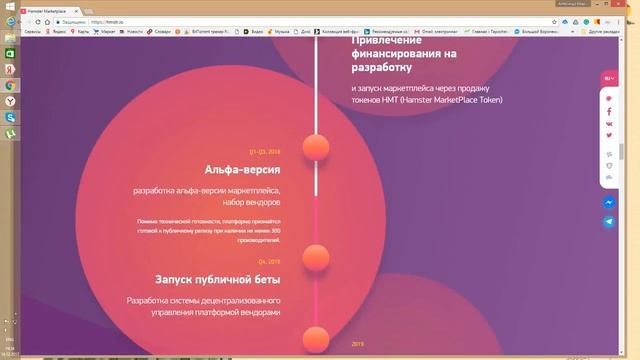Launch Internet Explorer from taskbar
The image size is (640, 360).
[x=10, y=21]
